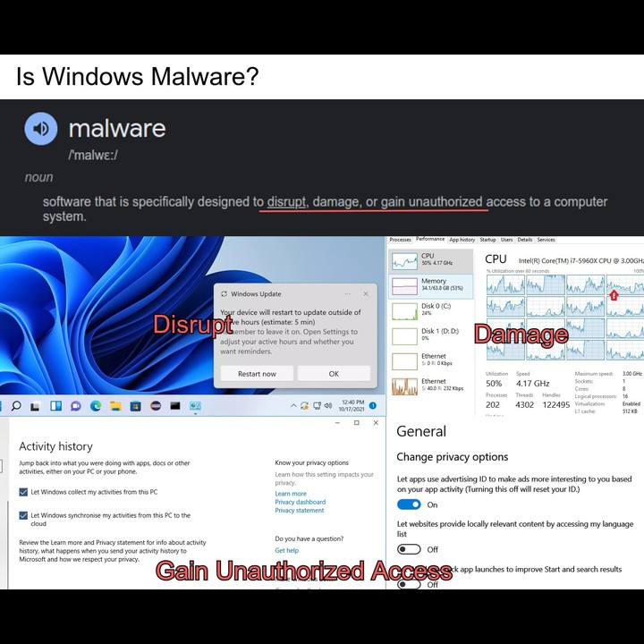Screen dimensions: 644x644
Task: Click OK in the Windows Update toast
Action: tap(334, 374)
